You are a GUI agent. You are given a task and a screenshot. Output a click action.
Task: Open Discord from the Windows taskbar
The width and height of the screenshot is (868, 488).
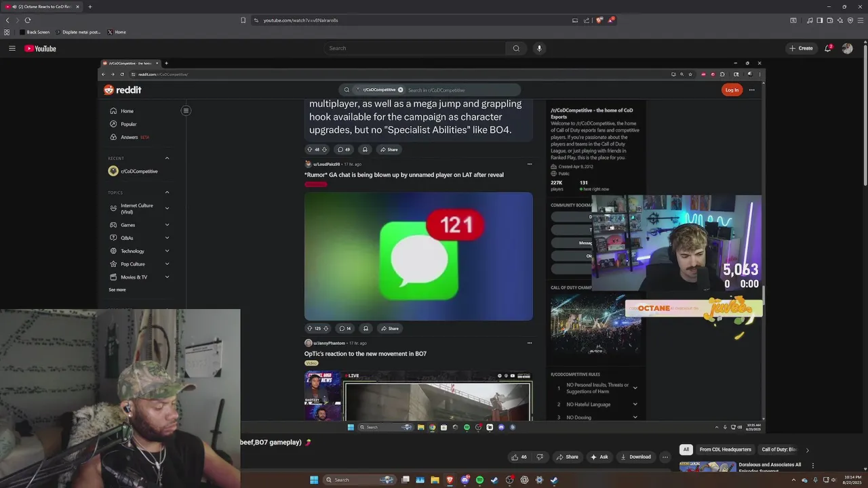point(465,480)
